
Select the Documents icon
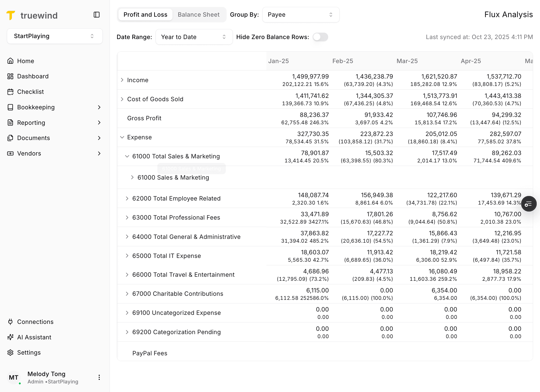point(10,138)
